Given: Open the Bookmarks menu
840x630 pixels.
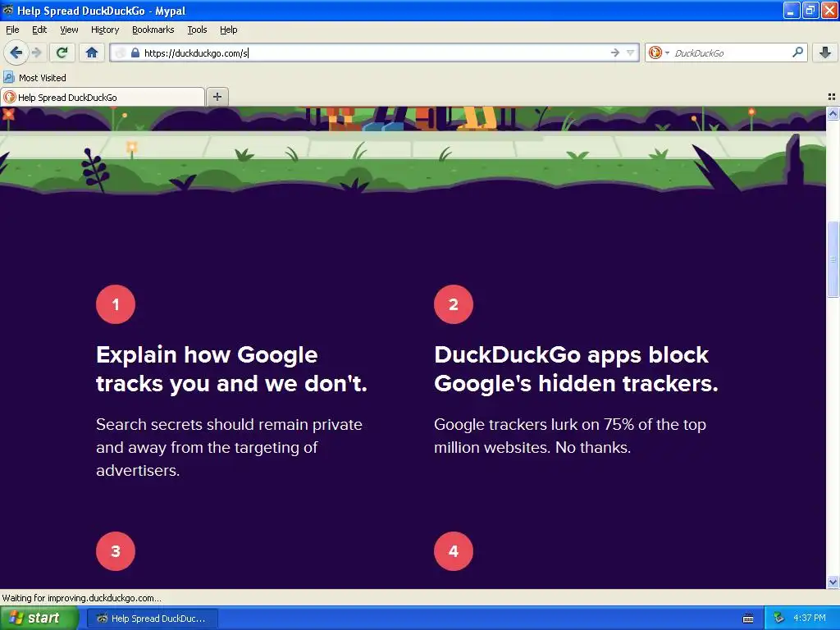Looking at the screenshot, I should coord(153,30).
